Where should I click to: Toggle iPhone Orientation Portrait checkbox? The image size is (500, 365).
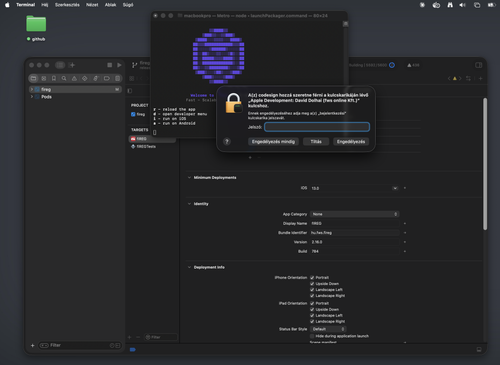pos(312,277)
